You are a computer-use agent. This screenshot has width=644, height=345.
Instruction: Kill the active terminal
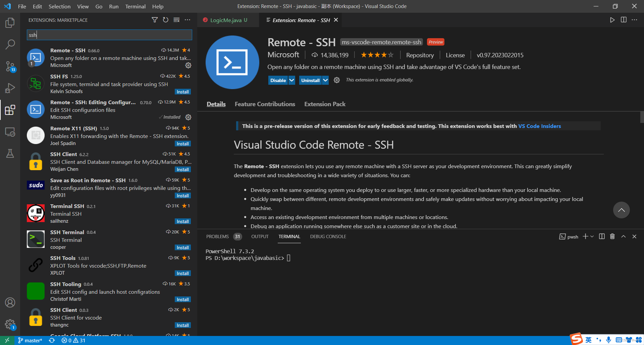coord(612,236)
